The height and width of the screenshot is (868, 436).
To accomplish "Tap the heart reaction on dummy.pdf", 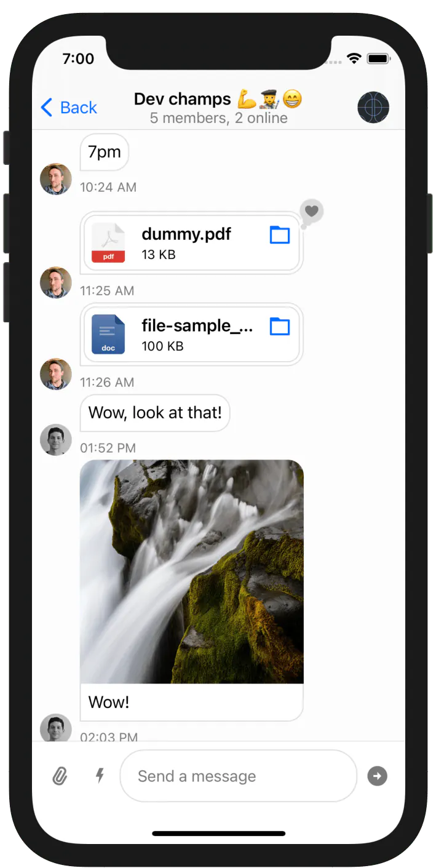I will [312, 211].
